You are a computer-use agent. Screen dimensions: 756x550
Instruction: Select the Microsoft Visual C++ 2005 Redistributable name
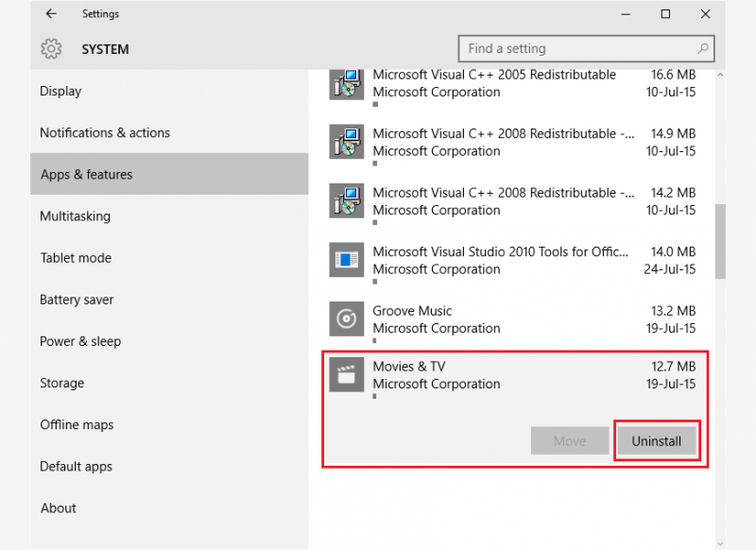[494, 75]
